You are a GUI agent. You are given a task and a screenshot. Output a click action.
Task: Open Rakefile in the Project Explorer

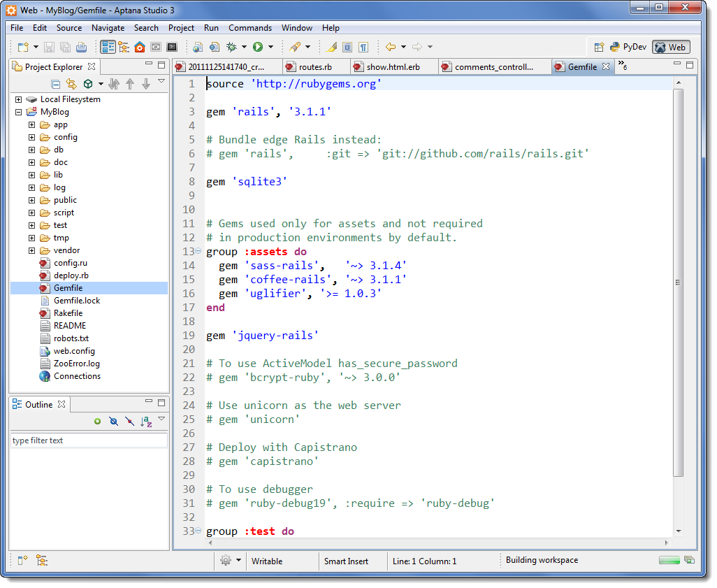coord(68,313)
